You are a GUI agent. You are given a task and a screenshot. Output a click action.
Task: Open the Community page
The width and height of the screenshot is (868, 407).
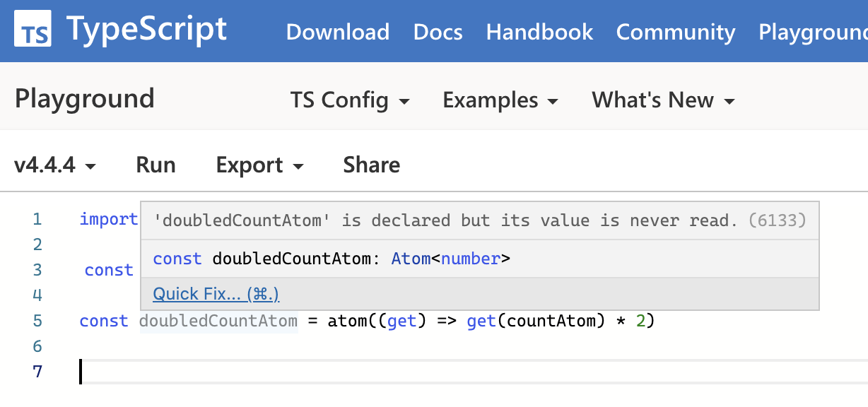click(676, 32)
